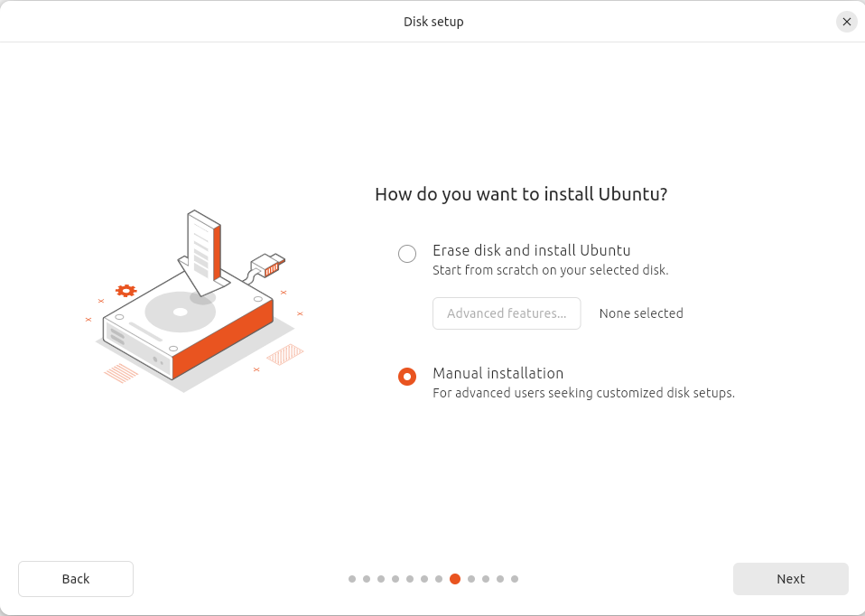Click the "Disk setup" window title
Viewport: 865px width, 616px height.
[433, 22]
